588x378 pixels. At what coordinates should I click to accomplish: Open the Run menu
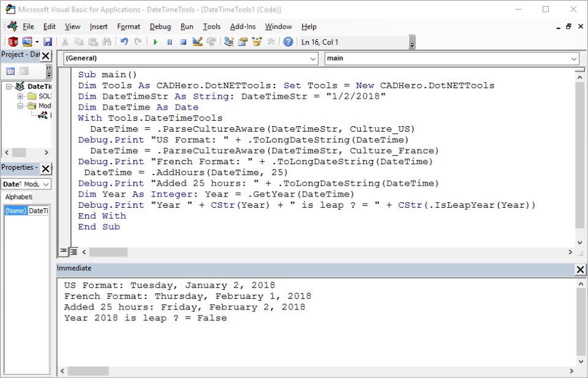[x=187, y=26]
